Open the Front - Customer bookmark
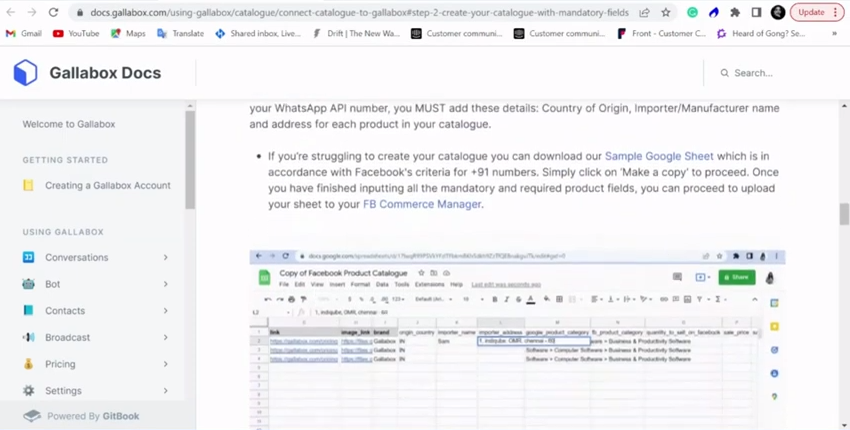 (662, 33)
